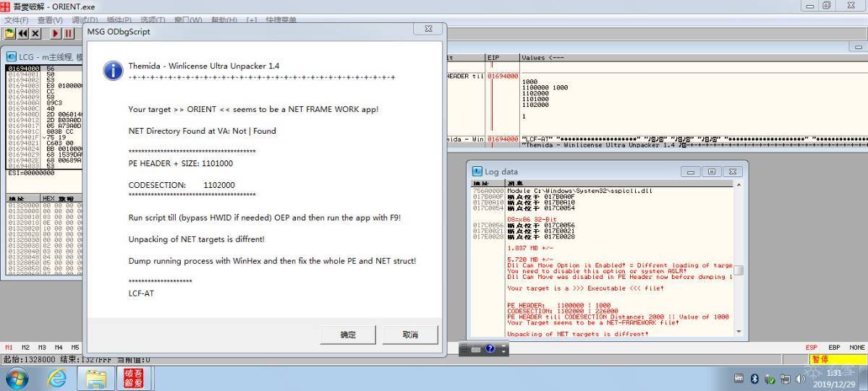Click the NONE button in the status bar
The image size is (868, 391).
point(856,348)
